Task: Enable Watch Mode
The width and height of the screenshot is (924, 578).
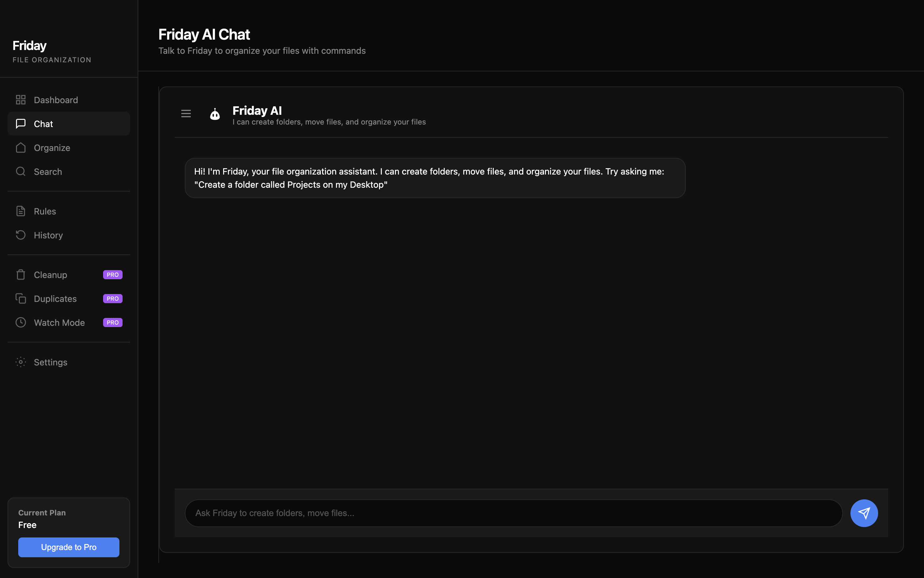Action: pyautogui.click(x=59, y=322)
